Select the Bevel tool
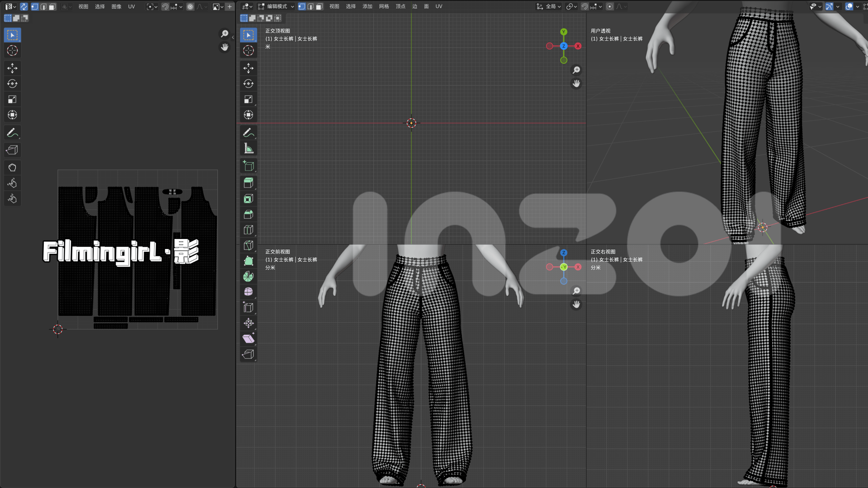 pos(248,214)
